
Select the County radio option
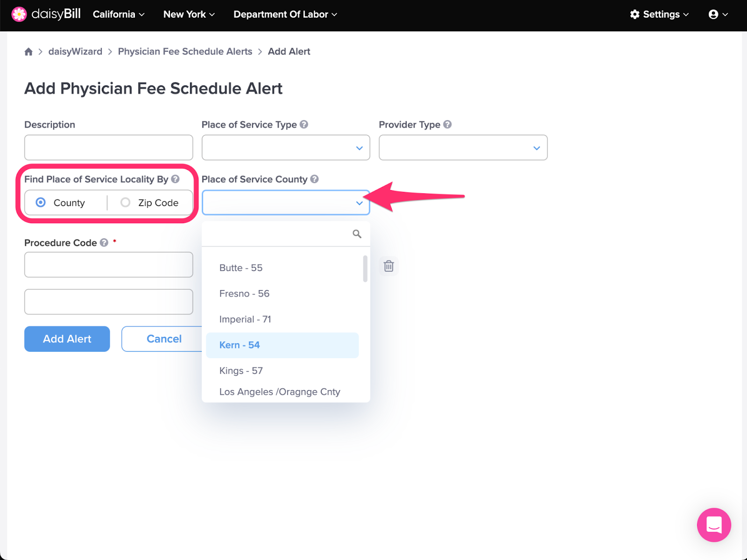point(41,202)
